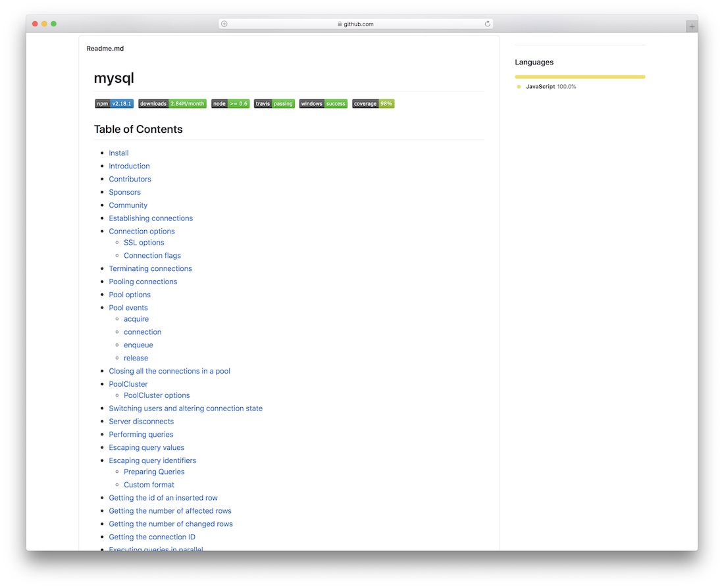Go to the Install section
This screenshot has width=724, height=588.
[118, 153]
